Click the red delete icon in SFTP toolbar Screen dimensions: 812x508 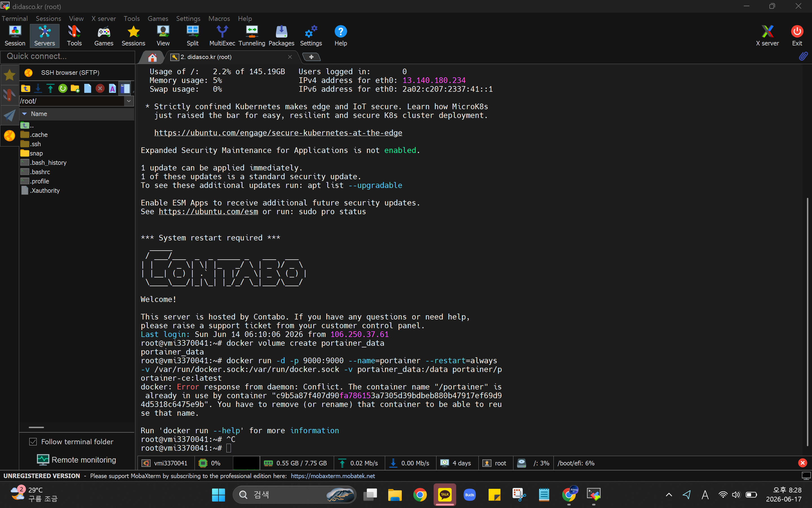(100, 88)
